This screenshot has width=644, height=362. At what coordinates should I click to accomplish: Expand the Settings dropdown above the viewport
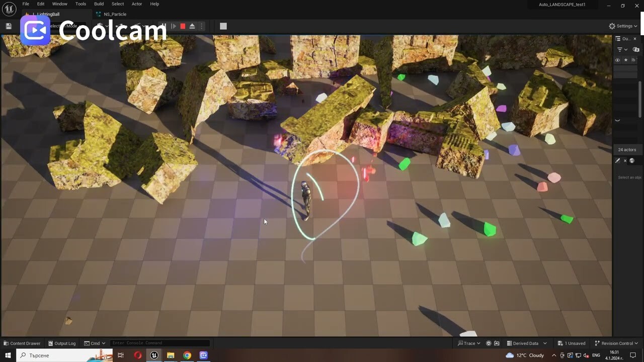(x=624, y=26)
